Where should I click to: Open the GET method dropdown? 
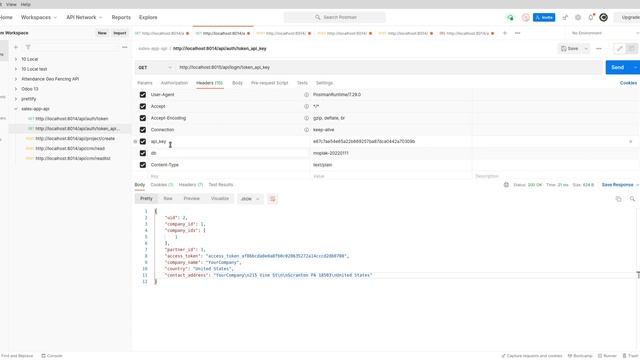(x=155, y=68)
